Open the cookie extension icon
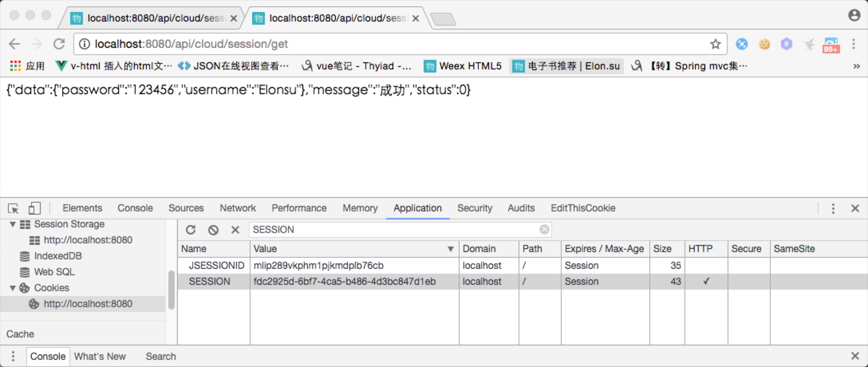Viewport: 868px width, 367px height. [x=764, y=44]
